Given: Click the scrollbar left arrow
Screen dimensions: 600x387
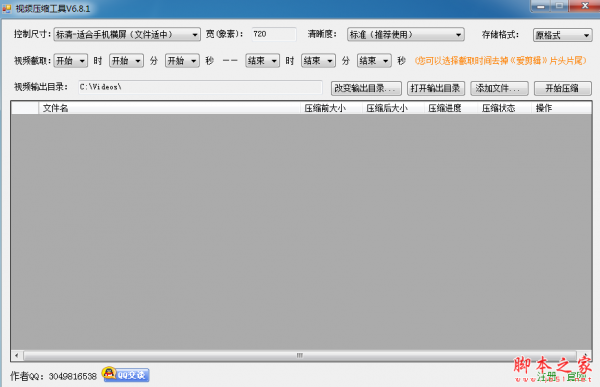Looking at the screenshot, I should pyautogui.click(x=16, y=355).
